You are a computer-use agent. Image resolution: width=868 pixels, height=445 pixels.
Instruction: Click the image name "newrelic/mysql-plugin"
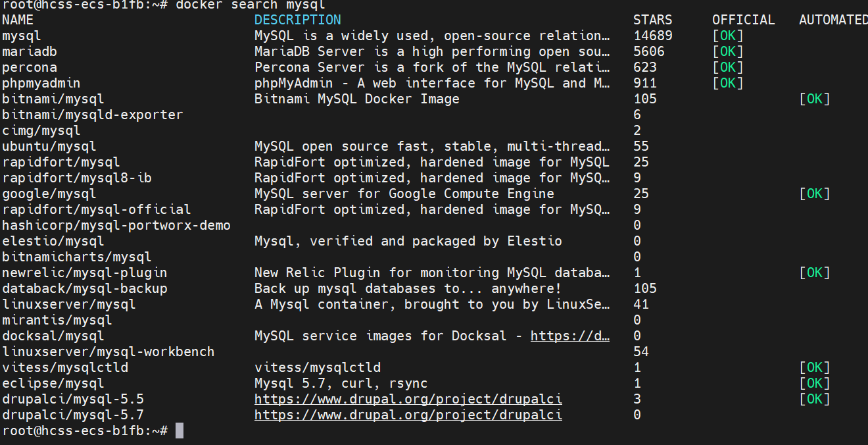click(x=85, y=273)
